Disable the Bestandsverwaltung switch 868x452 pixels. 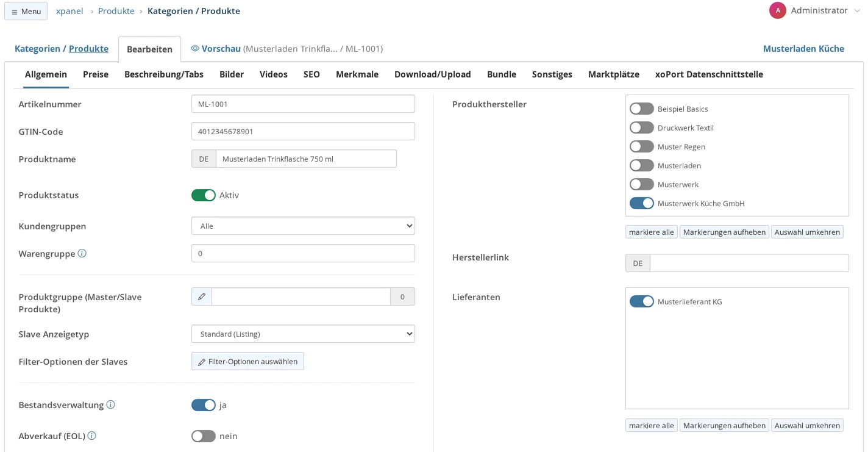pyautogui.click(x=204, y=405)
